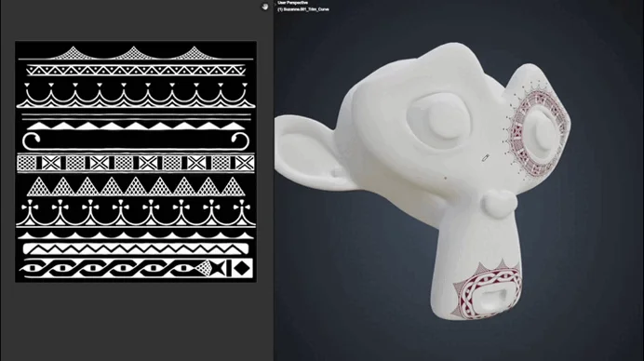Click the pencil cursor icon near monkey's cheek
The height and width of the screenshot is (361, 644).
click(x=485, y=158)
